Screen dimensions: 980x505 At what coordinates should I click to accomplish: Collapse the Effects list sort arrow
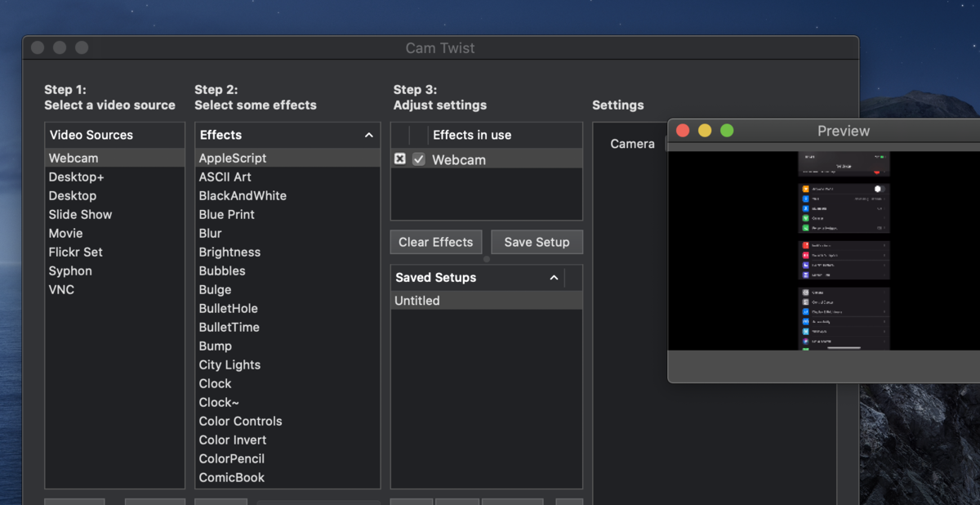[368, 135]
